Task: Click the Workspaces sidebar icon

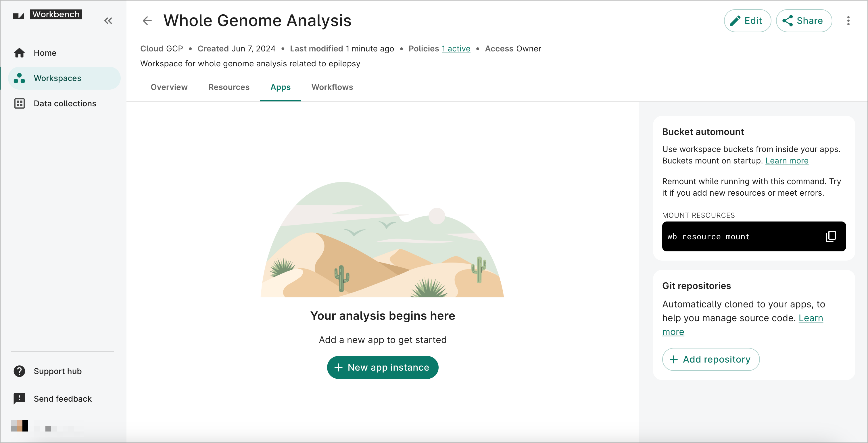Action: pyautogui.click(x=20, y=78)
